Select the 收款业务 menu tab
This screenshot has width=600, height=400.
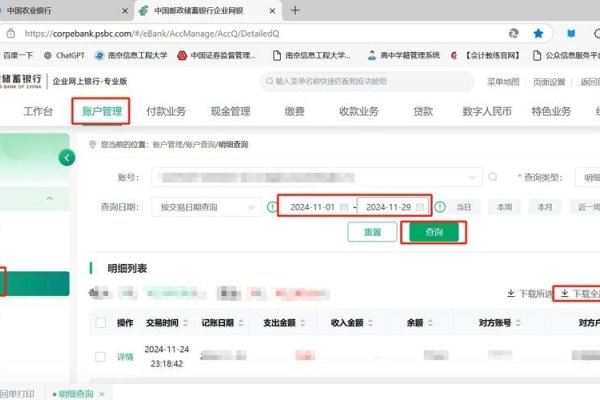click(359, 111)
